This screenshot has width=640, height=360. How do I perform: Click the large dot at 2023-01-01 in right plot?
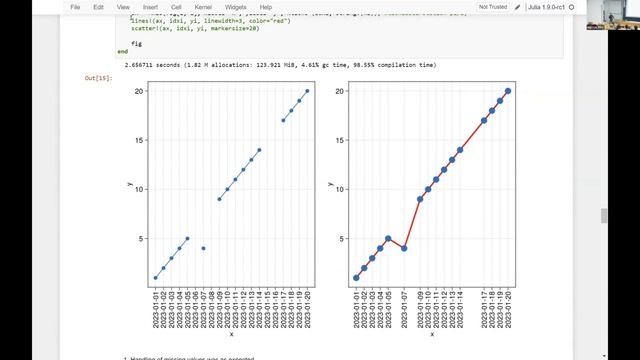(x=356, y=278)
